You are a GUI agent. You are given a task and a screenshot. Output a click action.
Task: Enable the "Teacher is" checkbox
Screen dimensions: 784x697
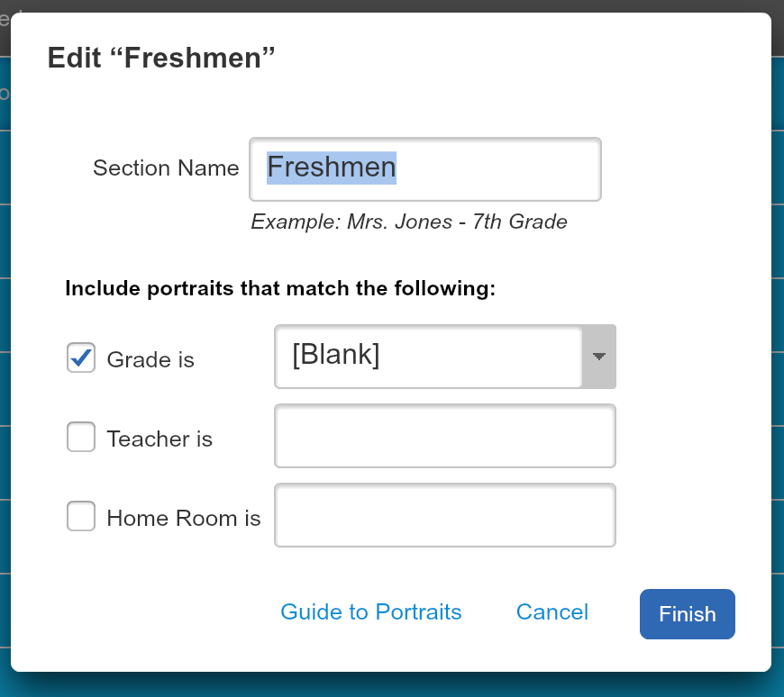pyautogui.click(x=81, y=438)
